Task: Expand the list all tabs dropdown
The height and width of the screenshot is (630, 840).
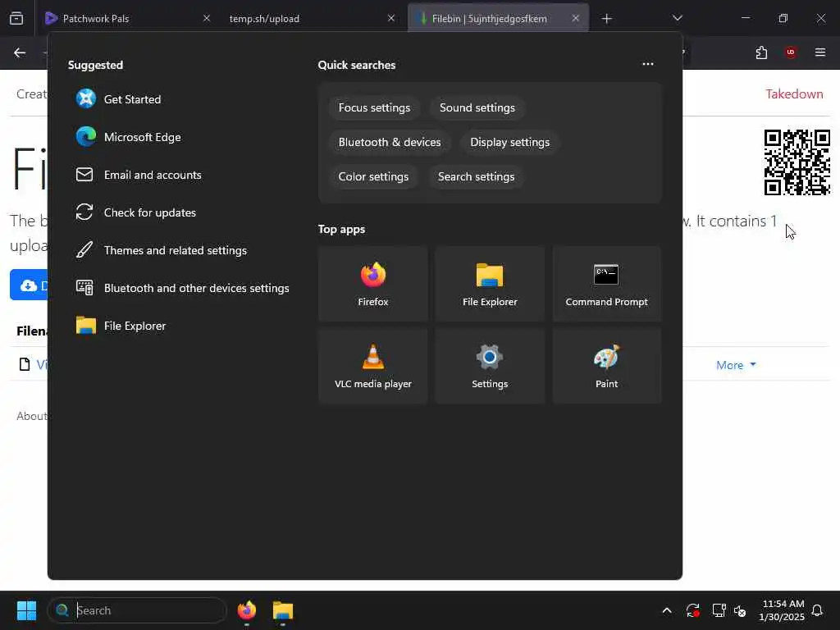Action: [x=677, y=18]
